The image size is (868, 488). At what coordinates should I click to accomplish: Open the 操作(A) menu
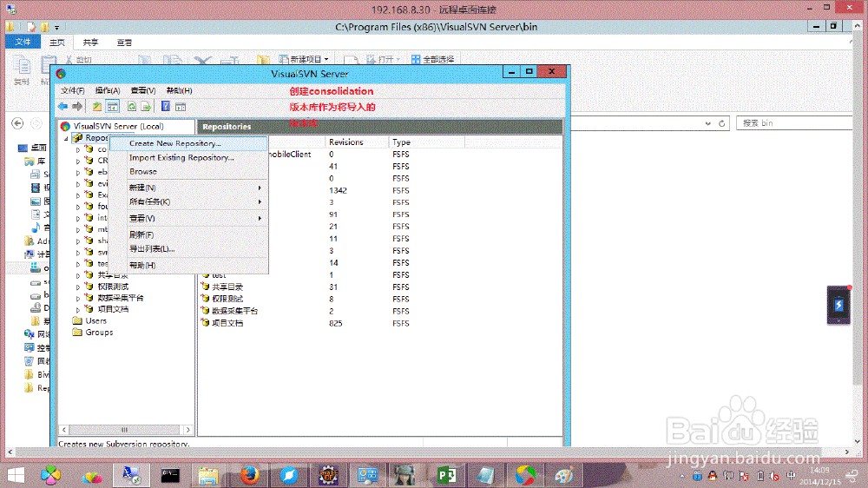point(108,90)
